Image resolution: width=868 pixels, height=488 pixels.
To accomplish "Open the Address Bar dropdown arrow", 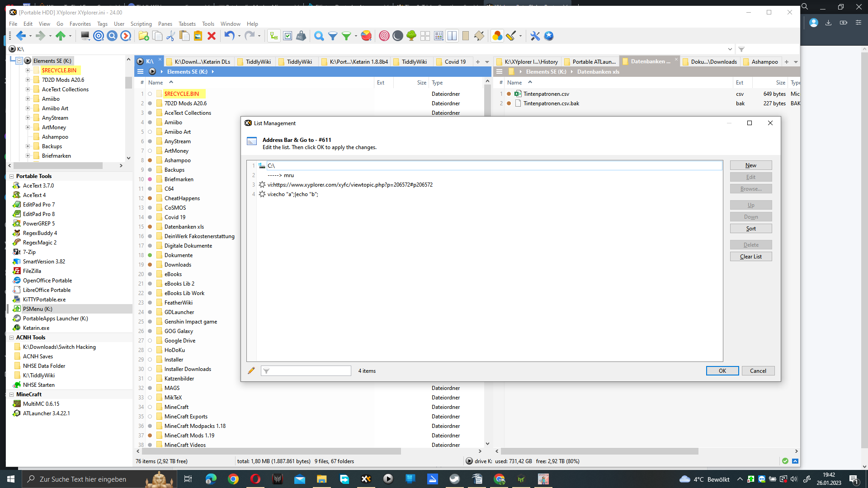I will pyautogui.click(x=730, y=49).
